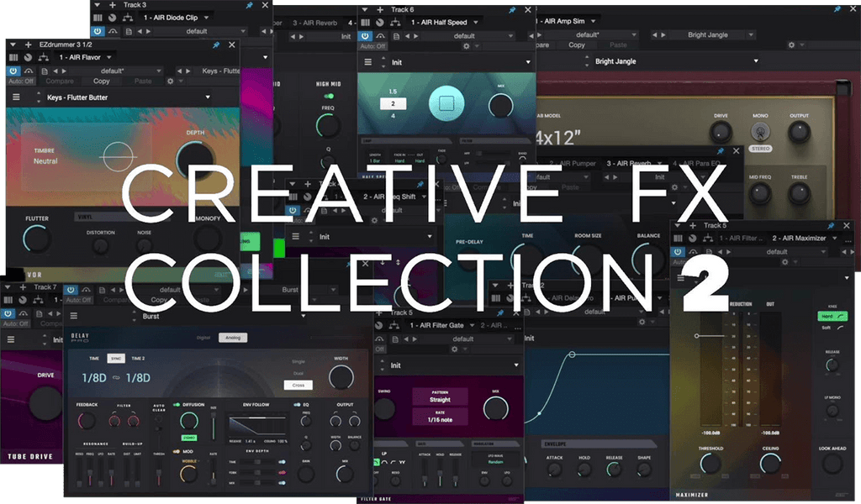
Task: Select Cross mode in Delay Pro
Action: pyautogui.click(x=298, y=385)
